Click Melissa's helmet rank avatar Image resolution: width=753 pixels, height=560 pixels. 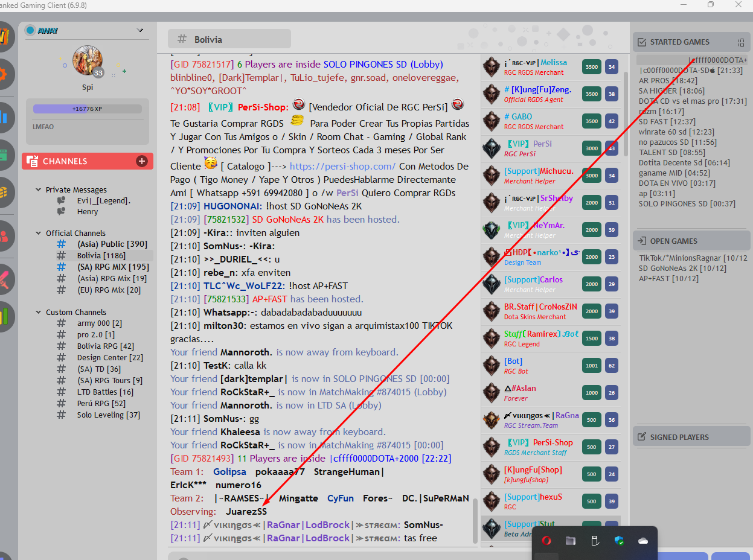click(x=492, y=67)
